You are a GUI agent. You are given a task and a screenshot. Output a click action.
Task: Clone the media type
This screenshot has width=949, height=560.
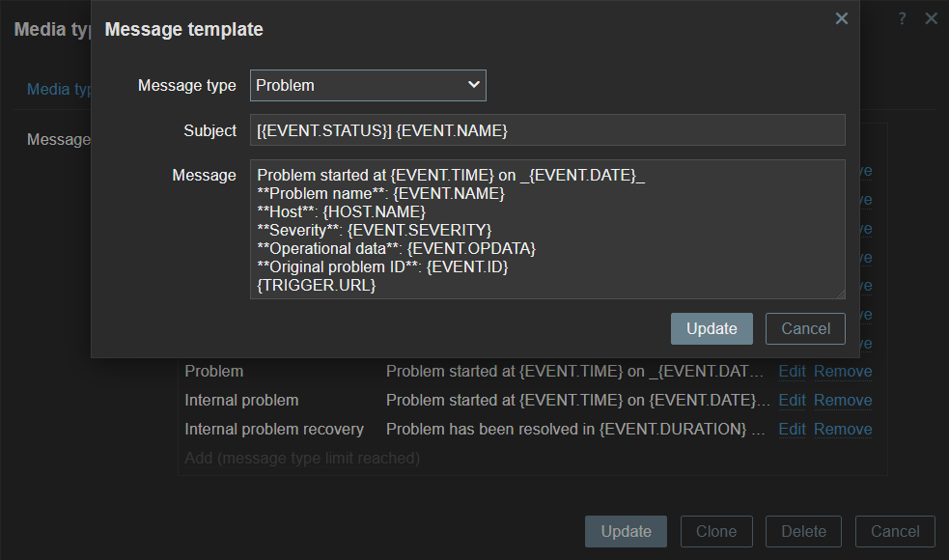716,531
